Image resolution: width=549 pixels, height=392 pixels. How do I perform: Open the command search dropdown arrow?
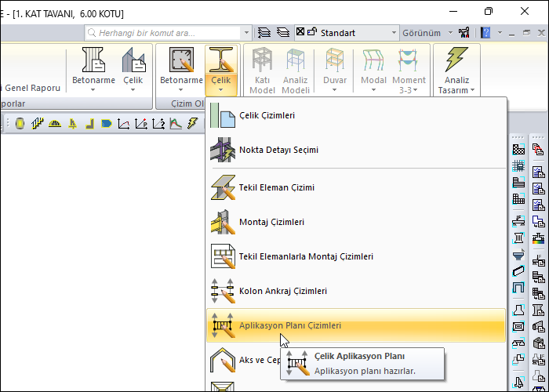coord(246,33)
